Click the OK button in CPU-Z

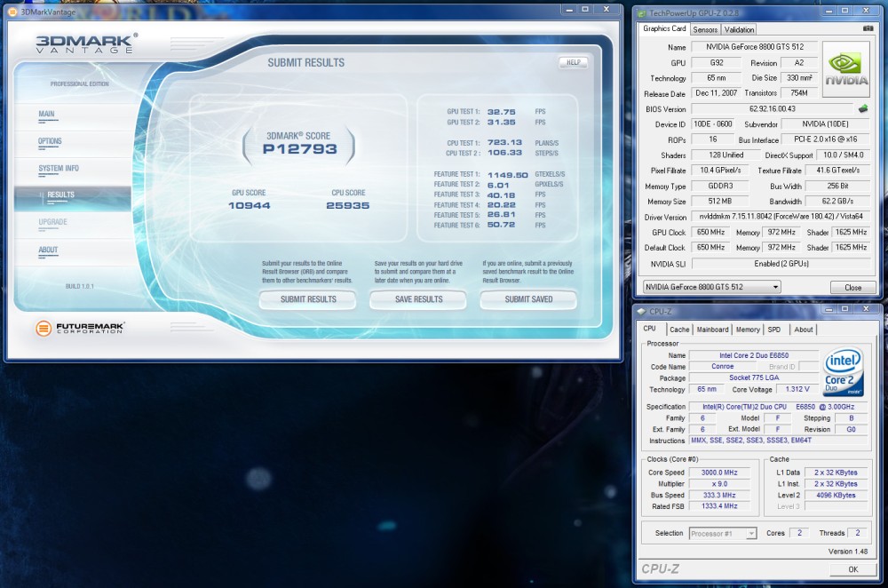pos(852,569)
